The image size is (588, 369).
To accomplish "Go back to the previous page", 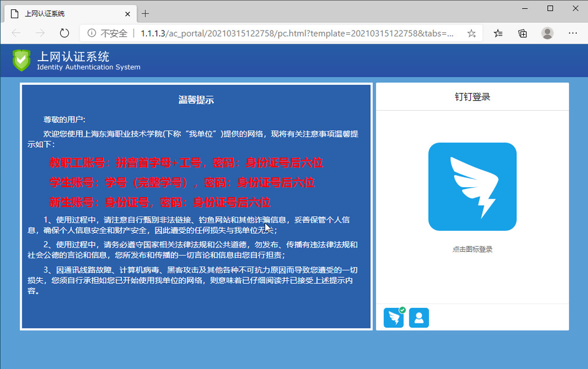I will click(x=16, y=34).
